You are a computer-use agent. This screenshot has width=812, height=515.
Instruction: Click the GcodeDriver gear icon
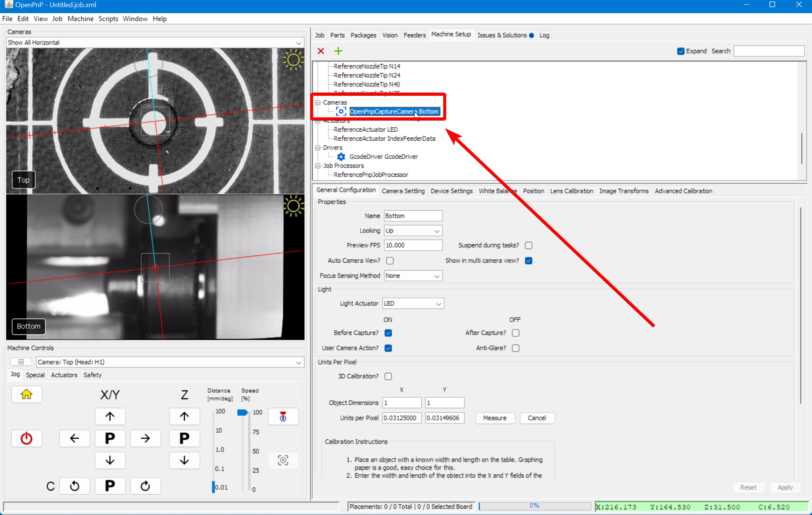[x=341, y=156]
